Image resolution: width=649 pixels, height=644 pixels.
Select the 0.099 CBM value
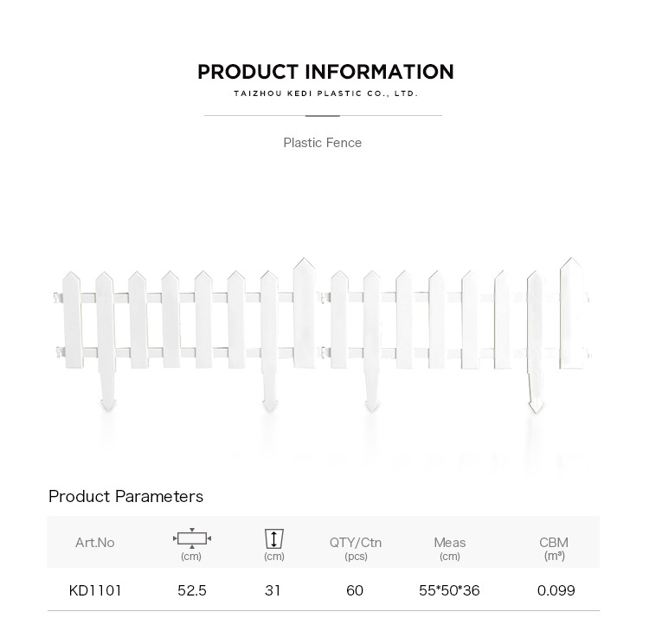556,590
